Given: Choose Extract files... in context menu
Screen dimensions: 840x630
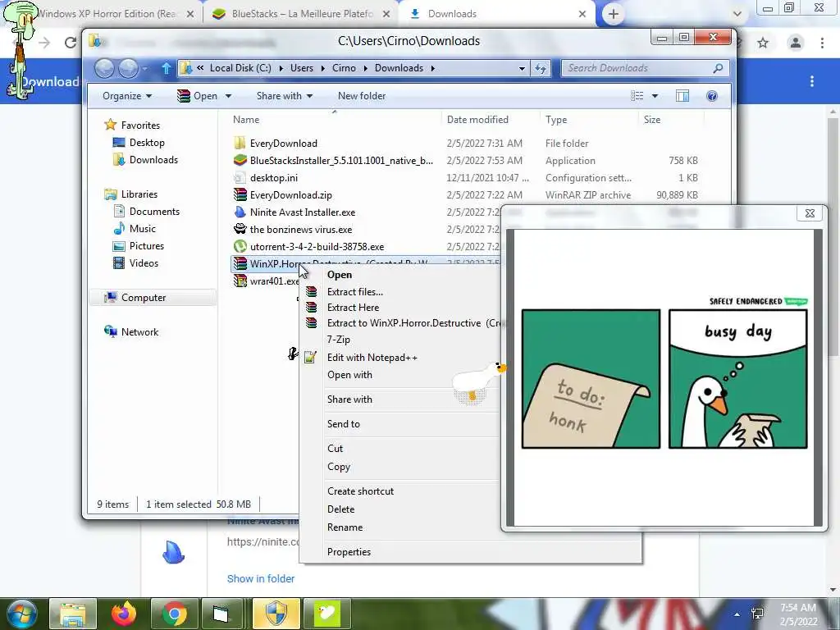Looking at the screenshot, I should pyautogui.click(x=354, y=292).
